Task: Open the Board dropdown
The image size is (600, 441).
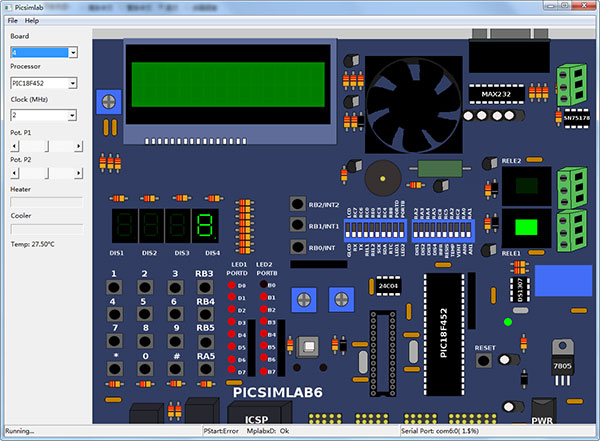Action: (44, 52)
